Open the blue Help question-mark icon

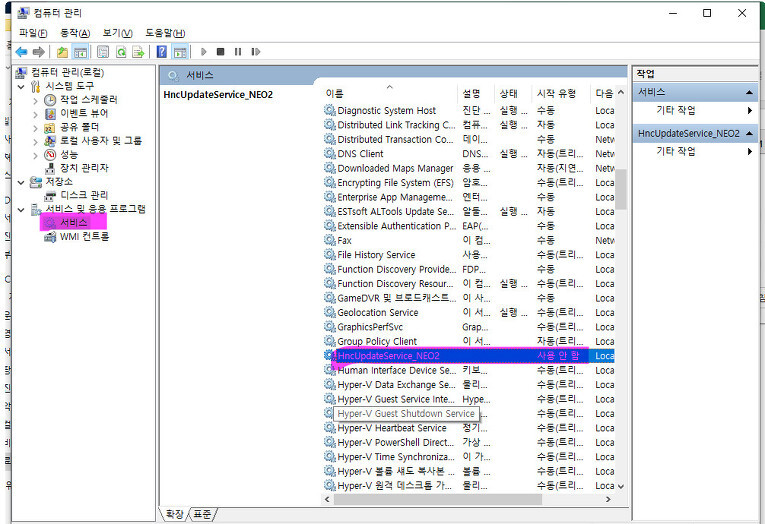pyautogui.click(x=162, y=51)
